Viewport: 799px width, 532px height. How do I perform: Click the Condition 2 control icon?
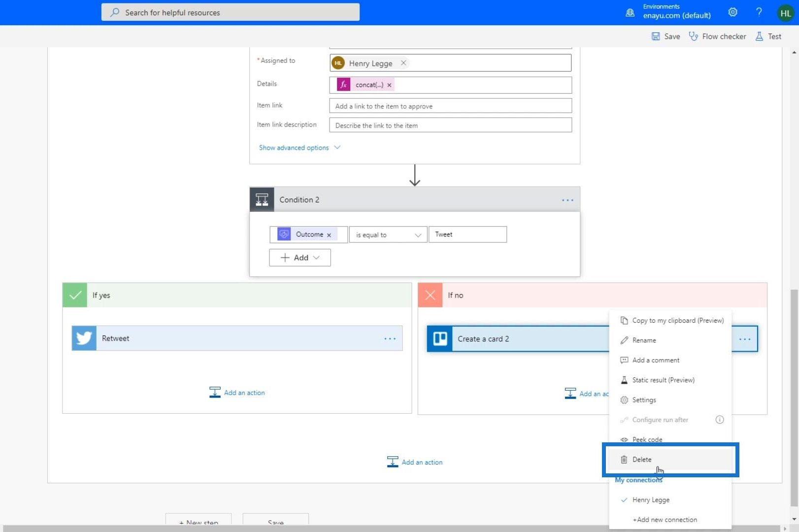coord(262,199)
